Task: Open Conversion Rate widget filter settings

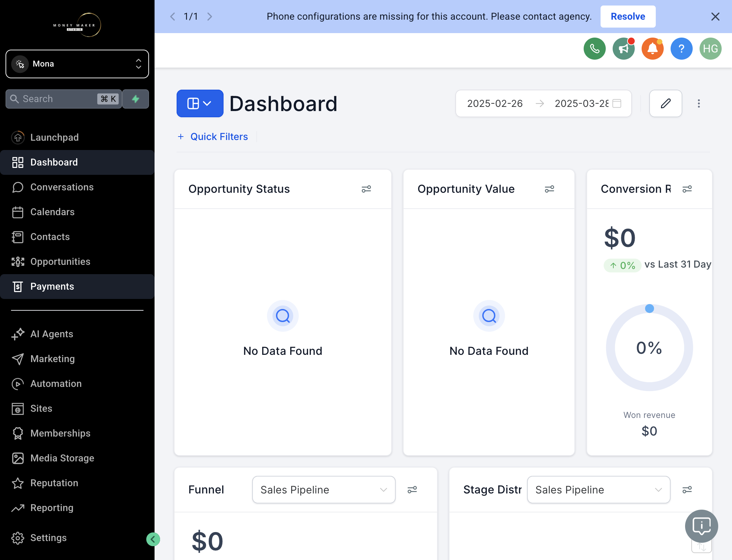Action: (687, 189)
